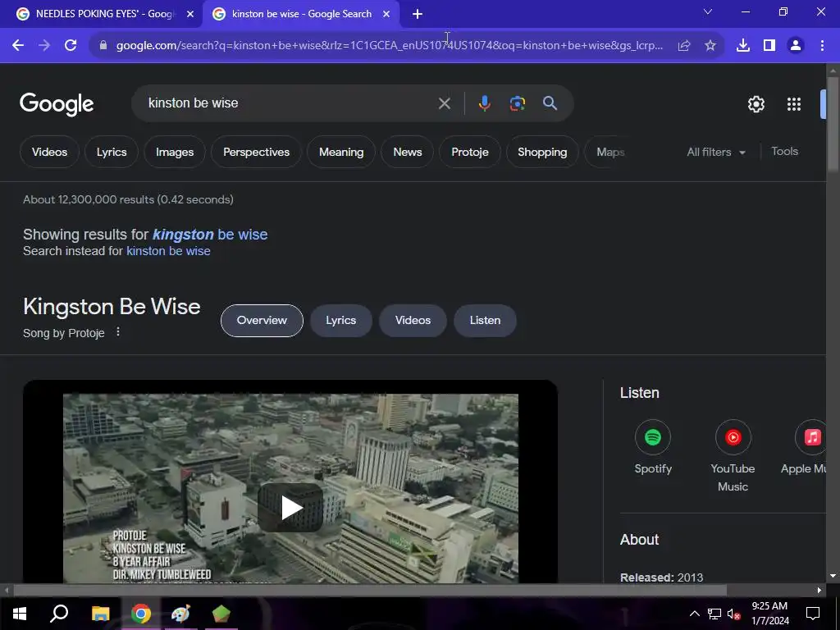Expand All filters dropdown
Viewport: 840px width, 630px height.
click(716, 152)
